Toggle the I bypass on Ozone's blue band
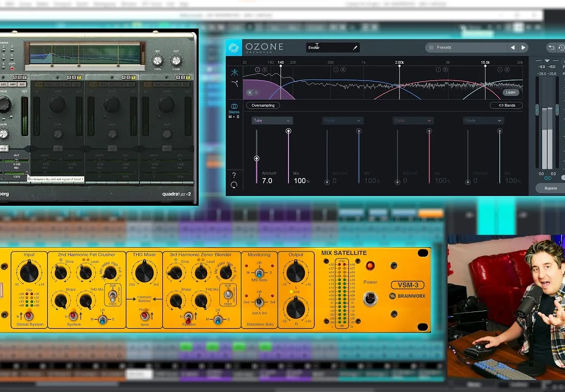Viewport: 565px width, 392px height. pyautogui.click(x=336, y=70)
